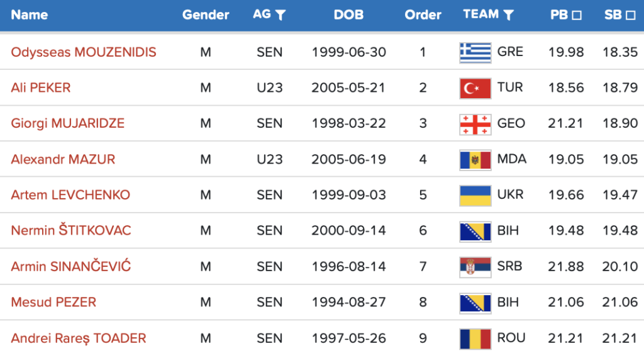Toggle the PB column checkbox
Screen dimensions: 644x353
pos(577,15)
